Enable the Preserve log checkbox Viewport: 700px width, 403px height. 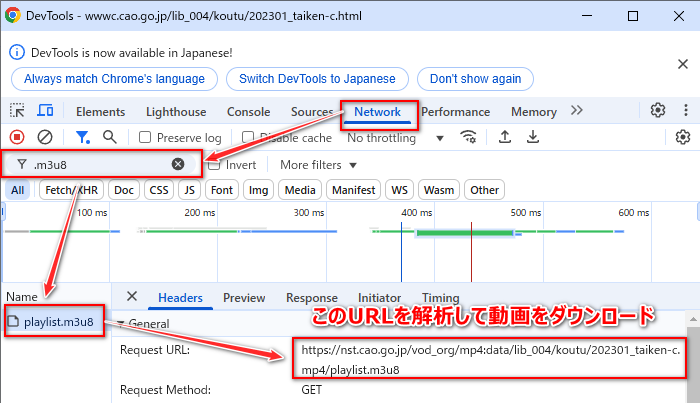pos(146,138)
